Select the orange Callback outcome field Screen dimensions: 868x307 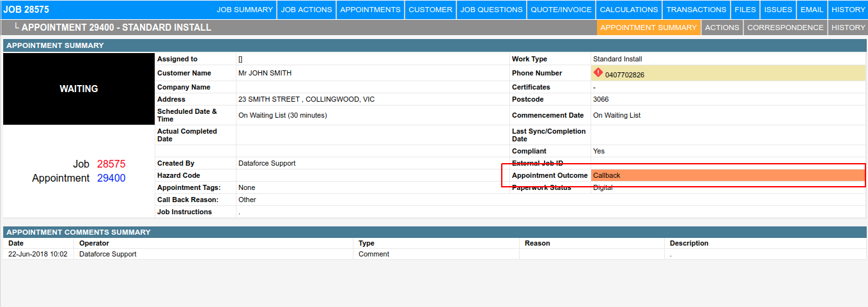click(728, 175)
